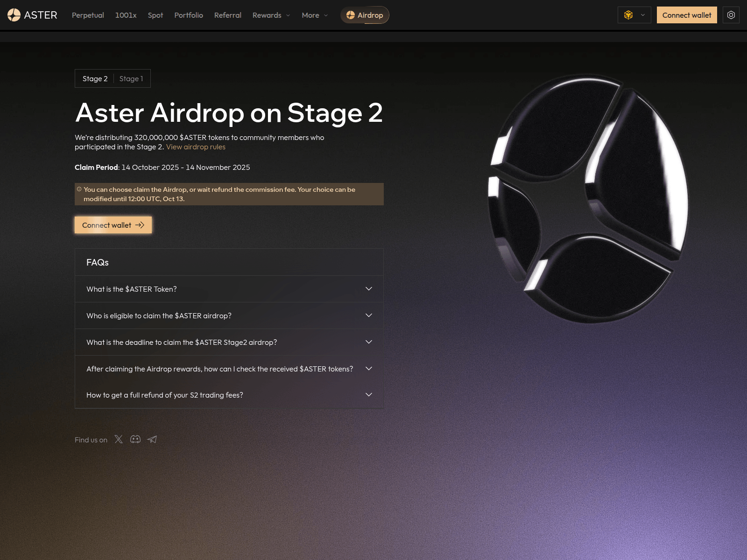Click the info icon in the notice banner
Screen dimensions: 747x560
pos(79,189)
